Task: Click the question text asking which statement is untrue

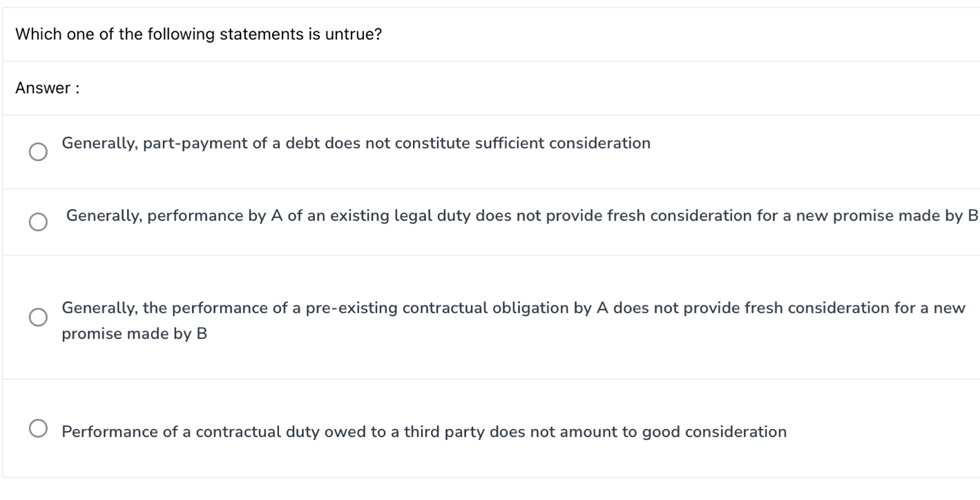Action: 198,32
